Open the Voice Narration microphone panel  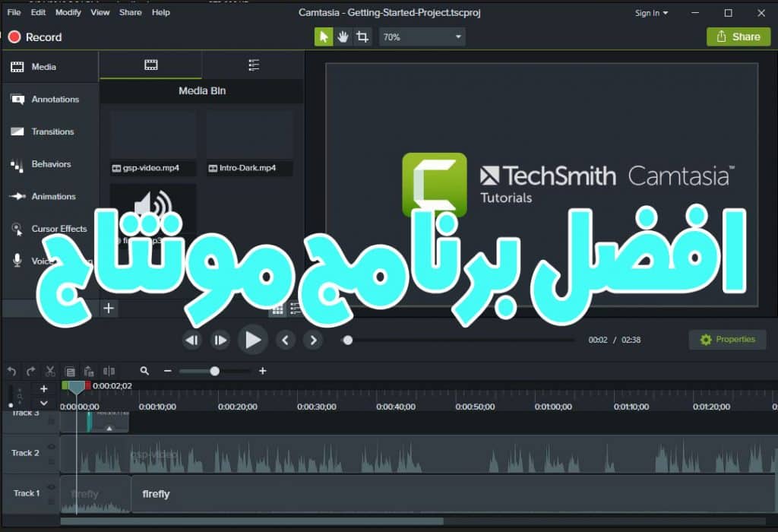(x=17, y=260)
